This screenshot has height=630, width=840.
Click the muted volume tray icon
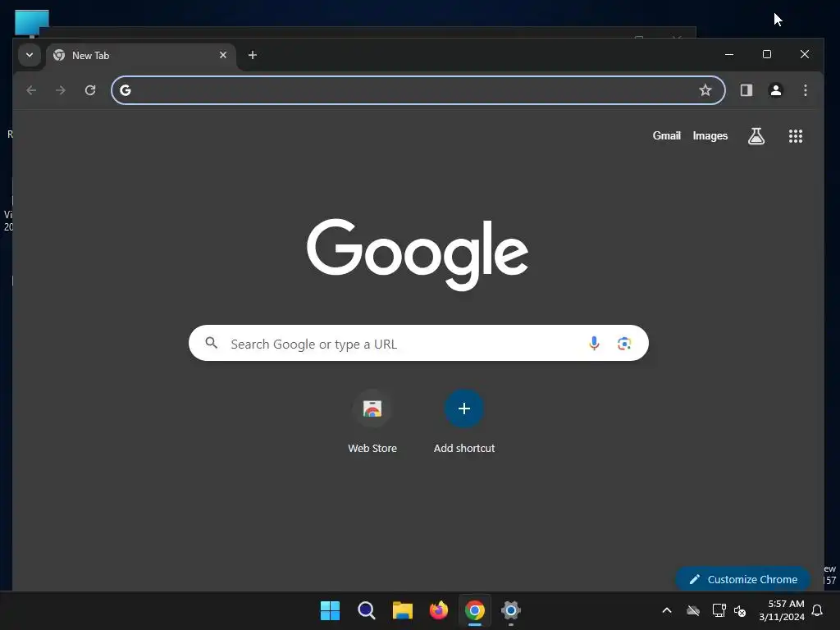click(x=740, y=610)
